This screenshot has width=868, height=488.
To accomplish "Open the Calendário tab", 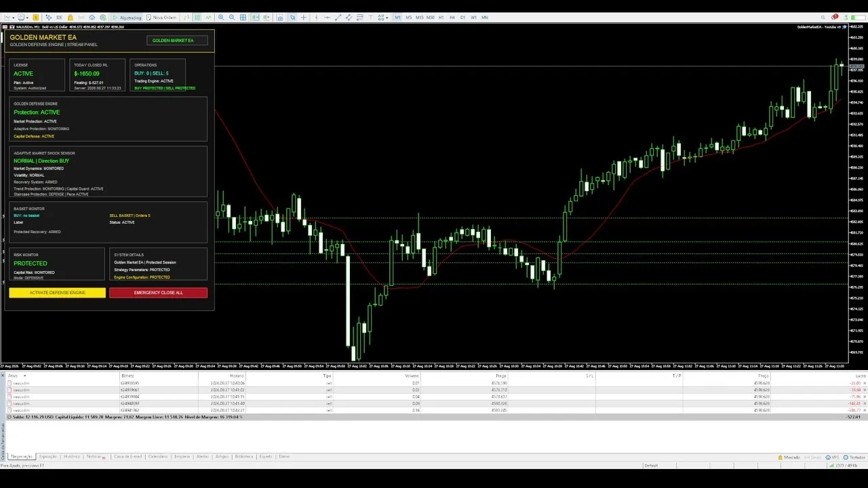I will [158, 456].
